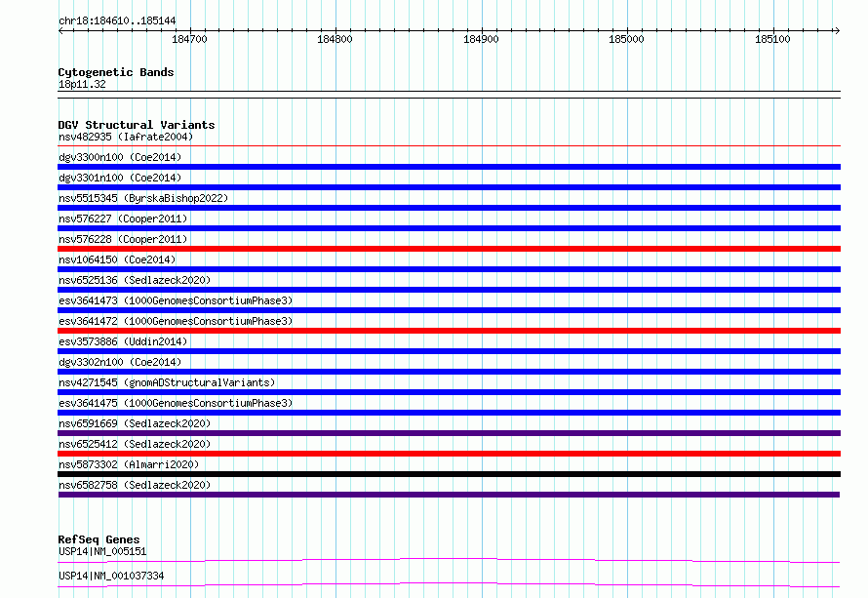Click the blue bar under nsv4271545
Viewport: 868px width, 598px height.
449,392
